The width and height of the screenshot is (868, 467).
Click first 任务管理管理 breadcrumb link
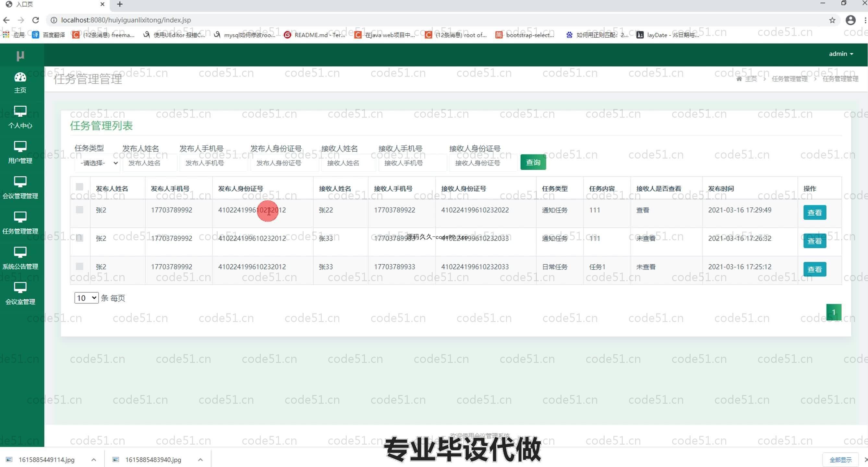click(x=790, y=79)
